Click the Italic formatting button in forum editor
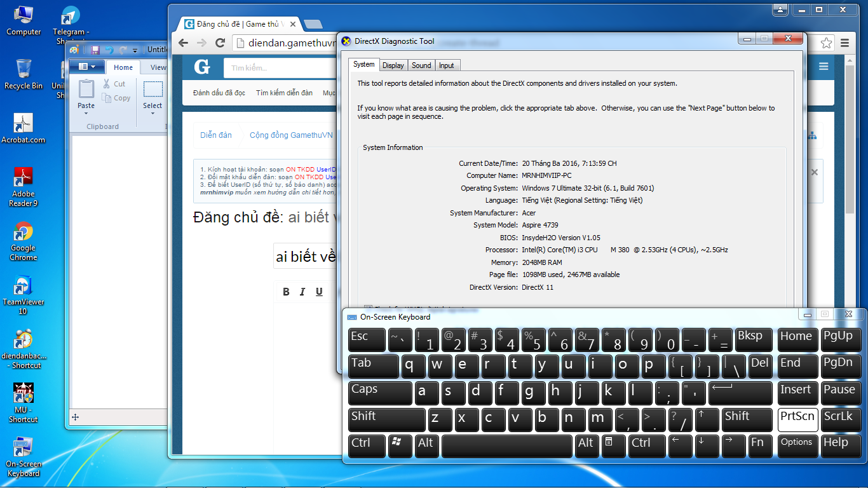The height and width of the screenshot is (488, 868). pyautogui.click(x=302, y=292)
